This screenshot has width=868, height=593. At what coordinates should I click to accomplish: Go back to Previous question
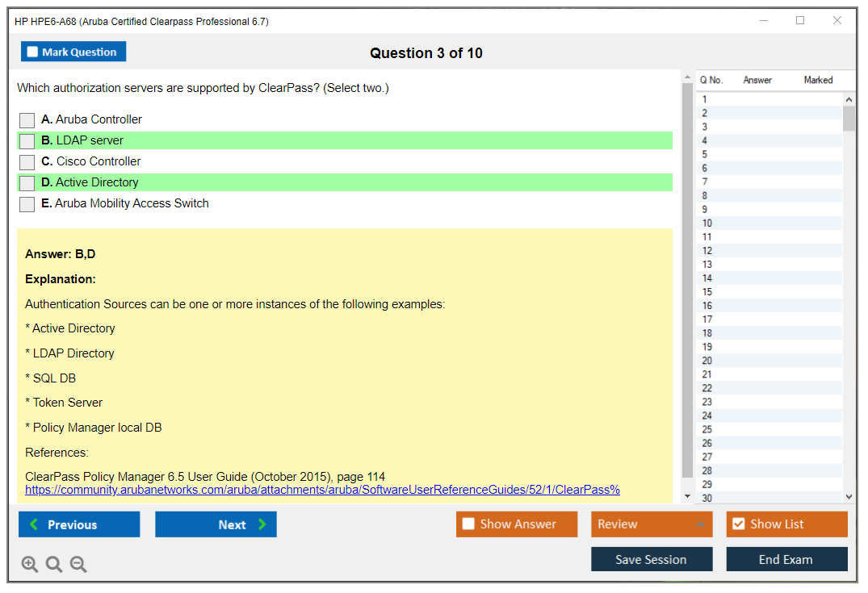pyautogui.click(x=79, y=524)
